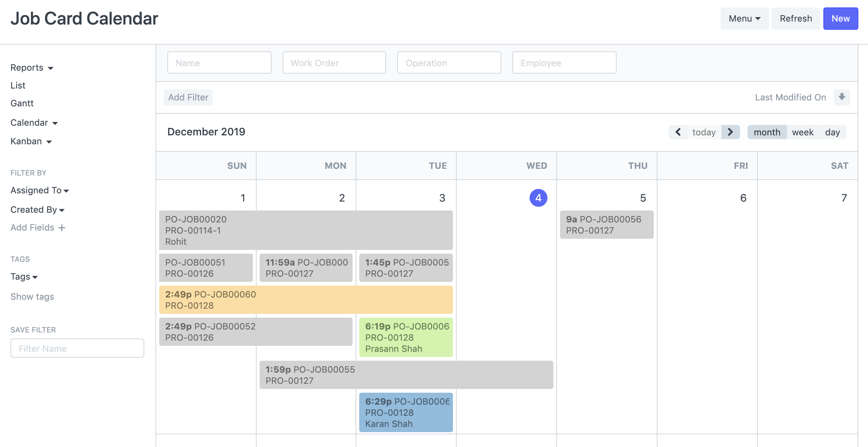The width and height of the screenshot is (868, 447).
Task: Click the next month navigation arrow
Action: point(731,132)
